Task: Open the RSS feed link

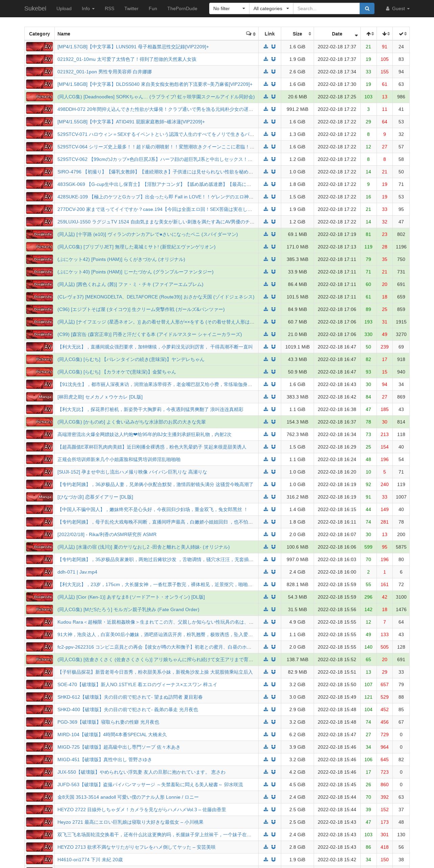Action: [x=110, y=8]
